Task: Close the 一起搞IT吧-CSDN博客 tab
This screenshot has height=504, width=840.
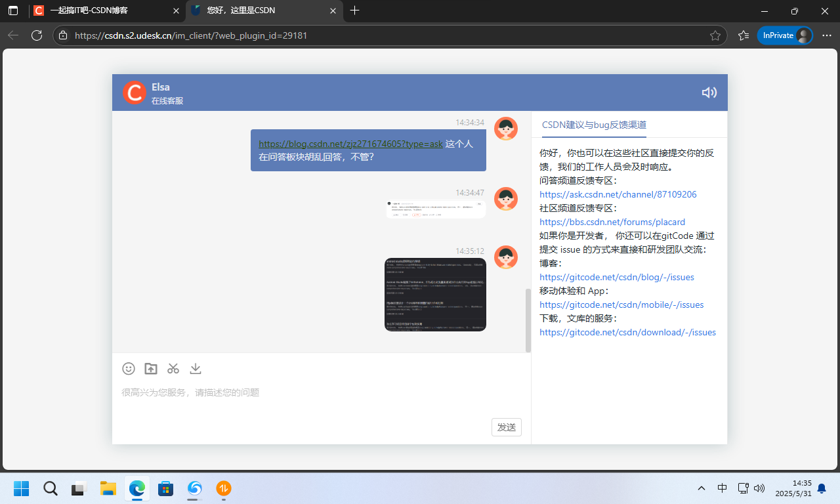Action: click(x=175, y=10)
